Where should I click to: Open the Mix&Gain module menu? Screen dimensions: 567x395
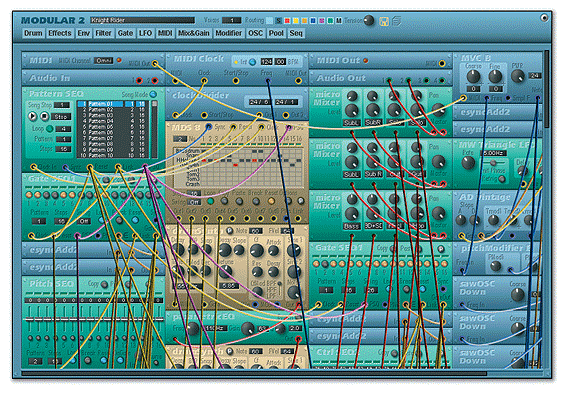193,33
